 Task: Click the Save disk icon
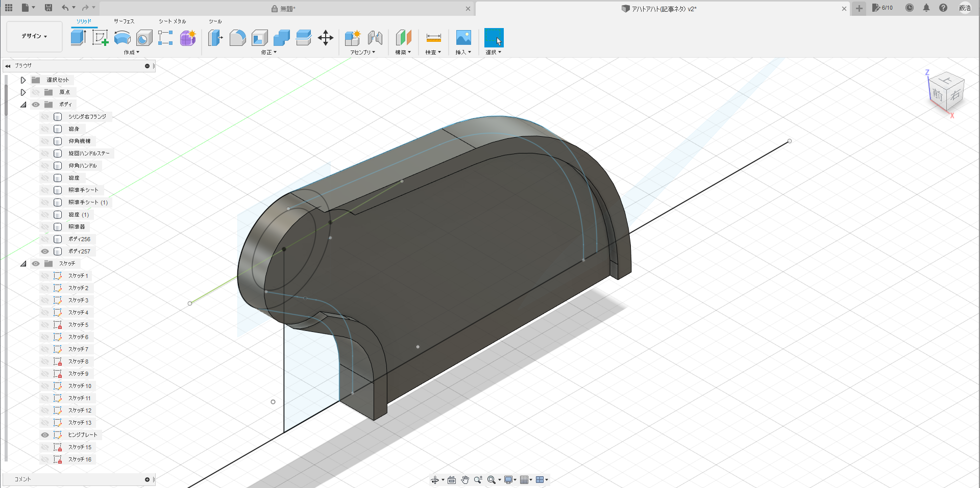click(x=48, y=8)
